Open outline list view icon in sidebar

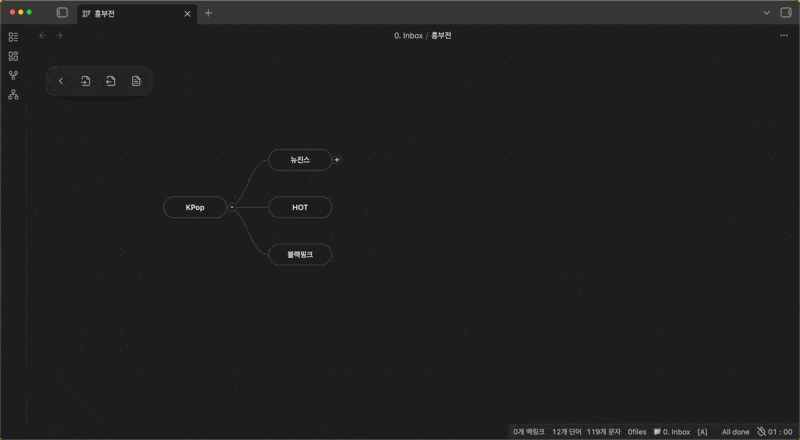[13, 37]
